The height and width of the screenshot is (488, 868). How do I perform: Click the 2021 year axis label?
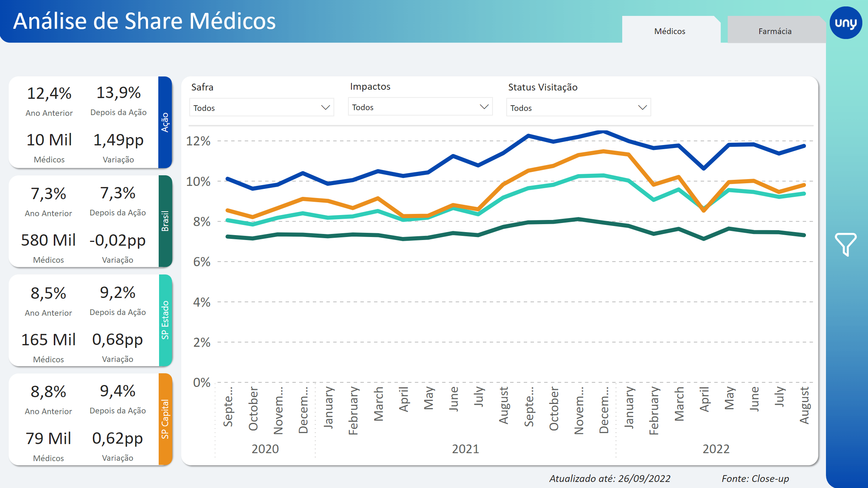point(465,449)
